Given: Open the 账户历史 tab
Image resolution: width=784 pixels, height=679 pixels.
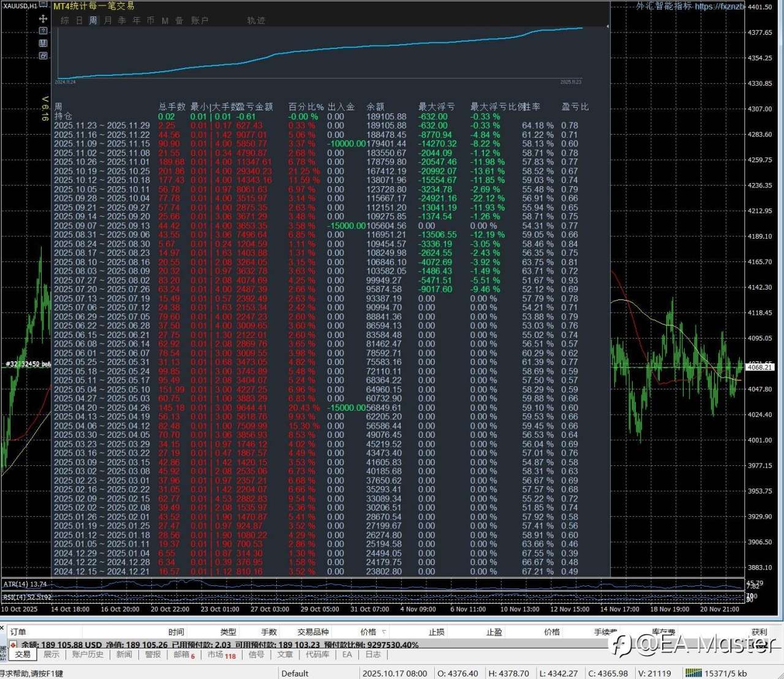Looking at the screenshot, I should 88,655.
